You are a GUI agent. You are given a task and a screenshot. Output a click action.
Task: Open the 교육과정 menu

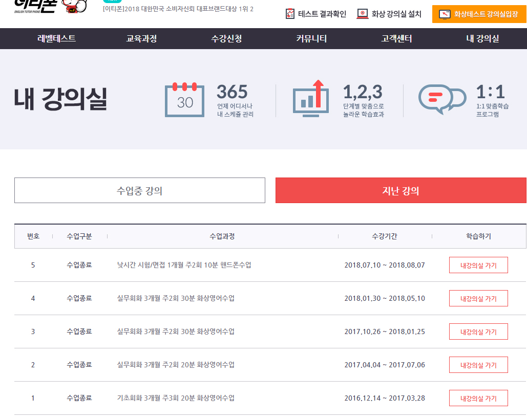141,39
